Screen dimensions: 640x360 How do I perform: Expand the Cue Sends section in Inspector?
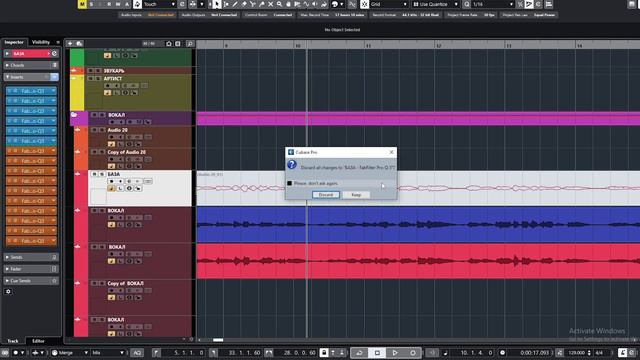[x=7, y=281]
